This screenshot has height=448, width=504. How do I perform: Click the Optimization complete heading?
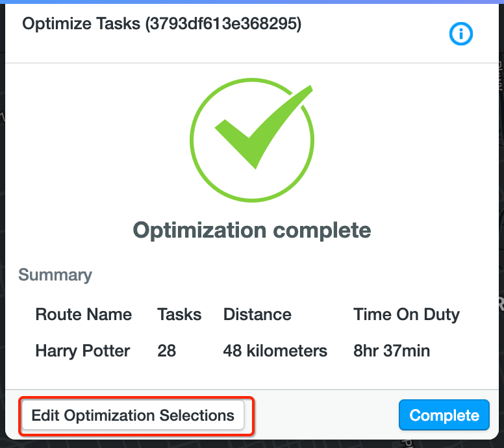(252, 230)
